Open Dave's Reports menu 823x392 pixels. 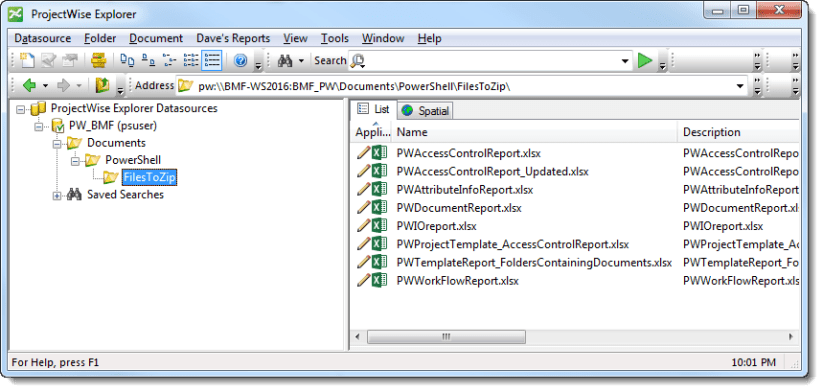(x=233, y=38)
